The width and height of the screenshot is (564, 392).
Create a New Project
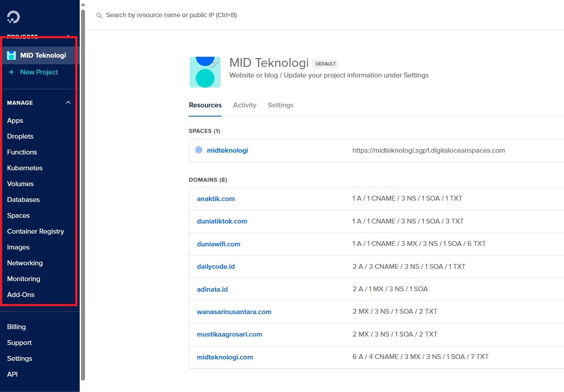pyautogui.click(x=39, y=72)
